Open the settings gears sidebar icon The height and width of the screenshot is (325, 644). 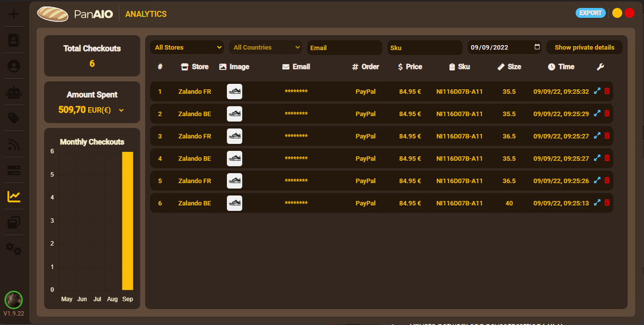click(14, 249)
